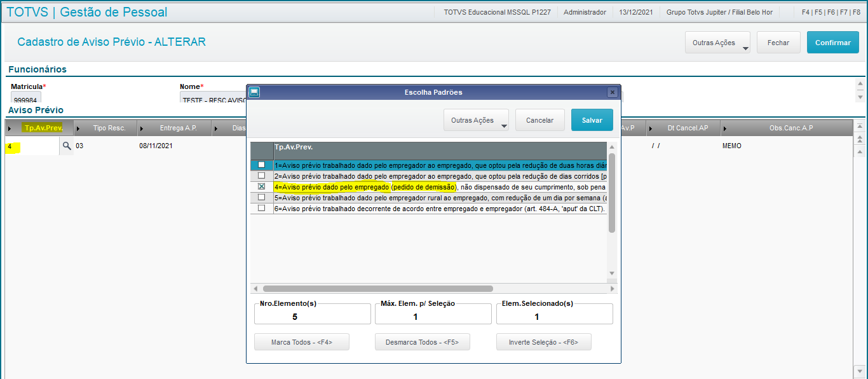The height and width of the screenshot is (379, 868).
Task: Click the dialog horizontal scrollbar thumb
Action: 378,289
